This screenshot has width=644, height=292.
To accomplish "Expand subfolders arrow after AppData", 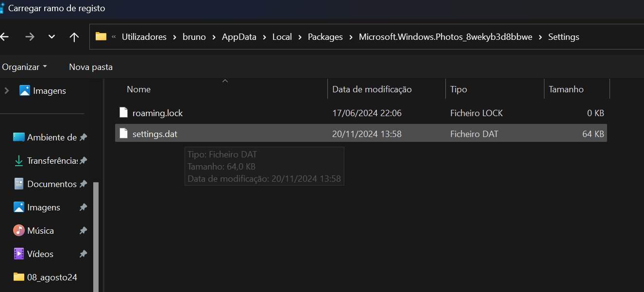I will [x=265, y=37].
